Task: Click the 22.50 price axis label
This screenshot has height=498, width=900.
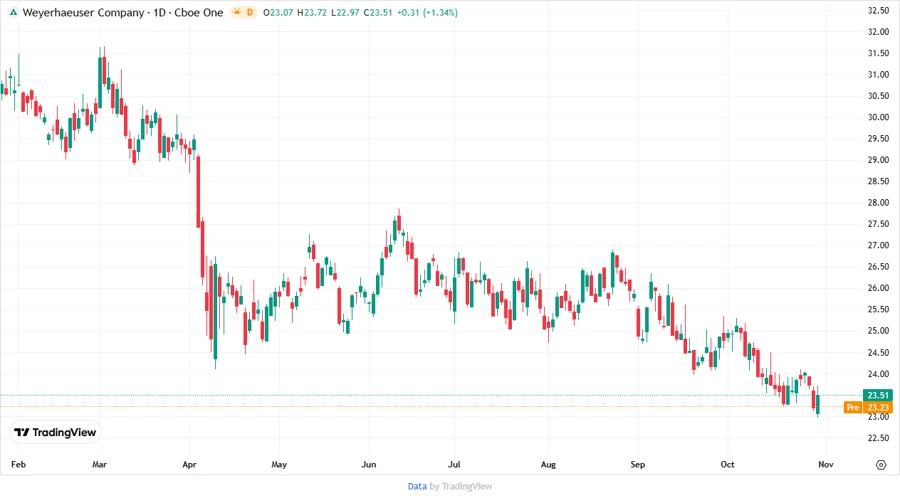Action: tap(878, 438)
